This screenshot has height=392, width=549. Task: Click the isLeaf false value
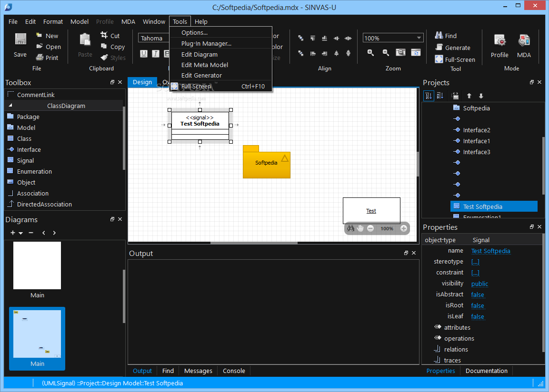tap(478, 316)
